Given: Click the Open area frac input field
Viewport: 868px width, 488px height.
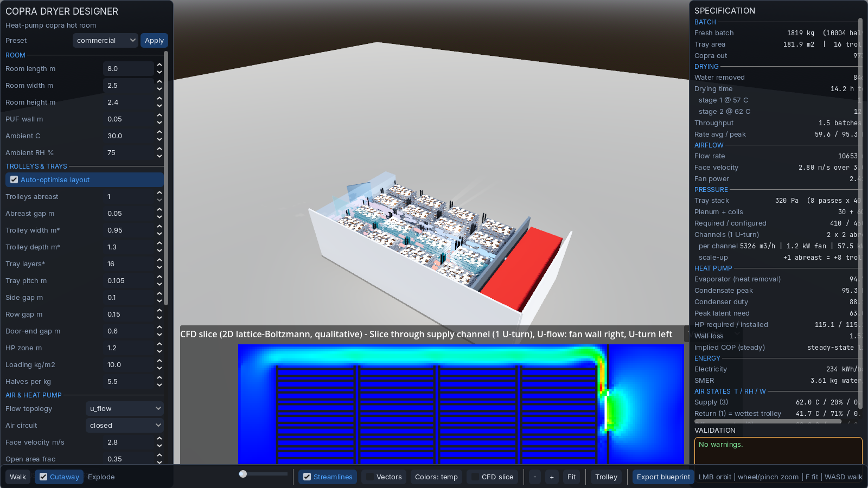Looking at the screenshot, I should coord(129,459).
